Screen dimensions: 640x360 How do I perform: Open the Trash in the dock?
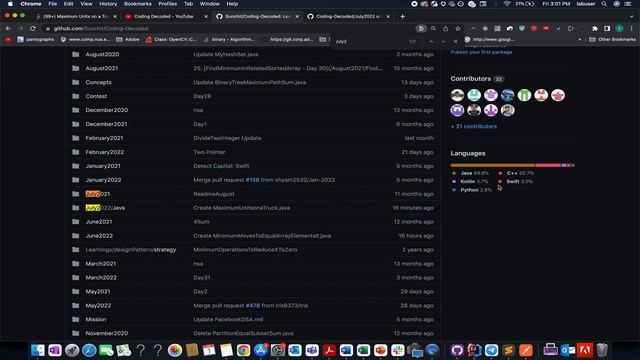(602, 350)
